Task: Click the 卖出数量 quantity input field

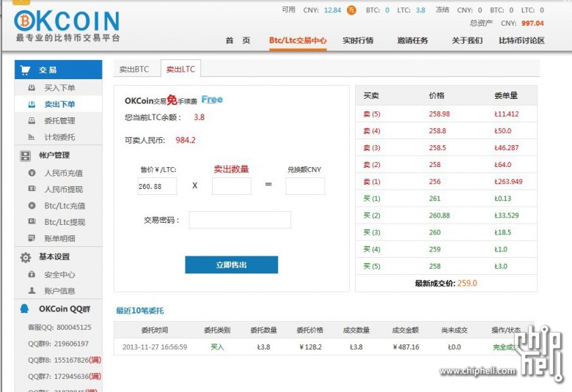Action: coord(231,186)
